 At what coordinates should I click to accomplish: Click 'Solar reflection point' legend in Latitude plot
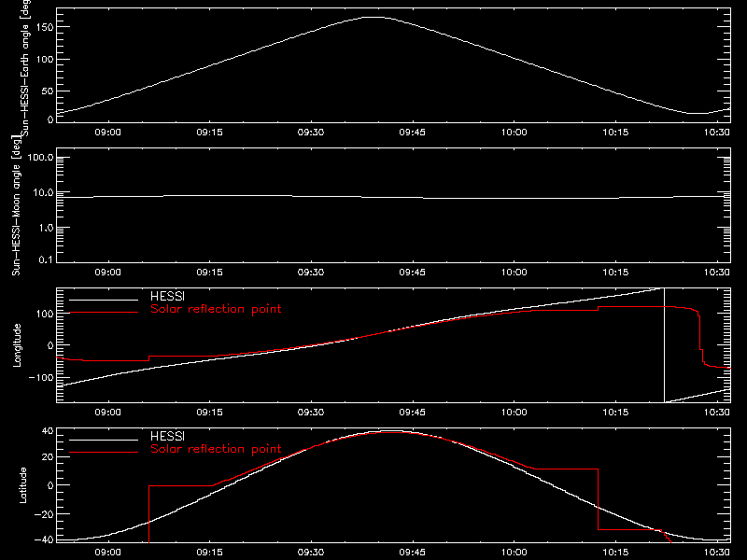(216, 449)
